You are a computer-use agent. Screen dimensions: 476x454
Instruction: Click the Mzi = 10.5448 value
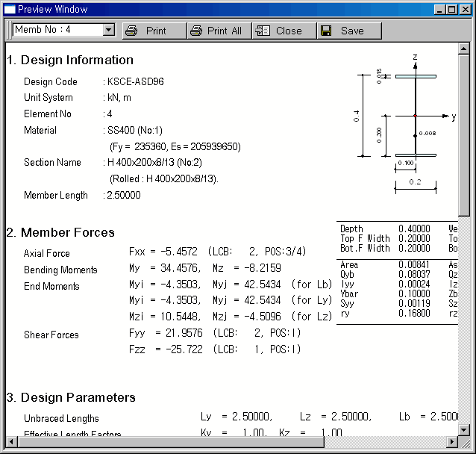[x=165, y=317]
